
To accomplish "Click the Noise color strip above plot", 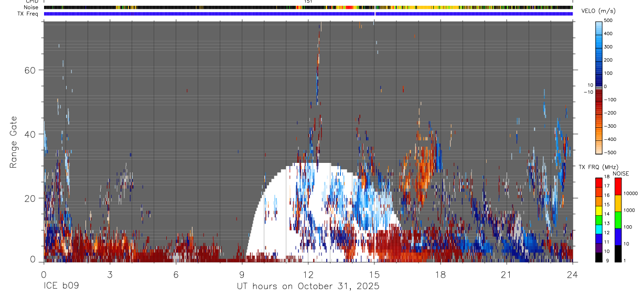I will (x=308, y=7).
